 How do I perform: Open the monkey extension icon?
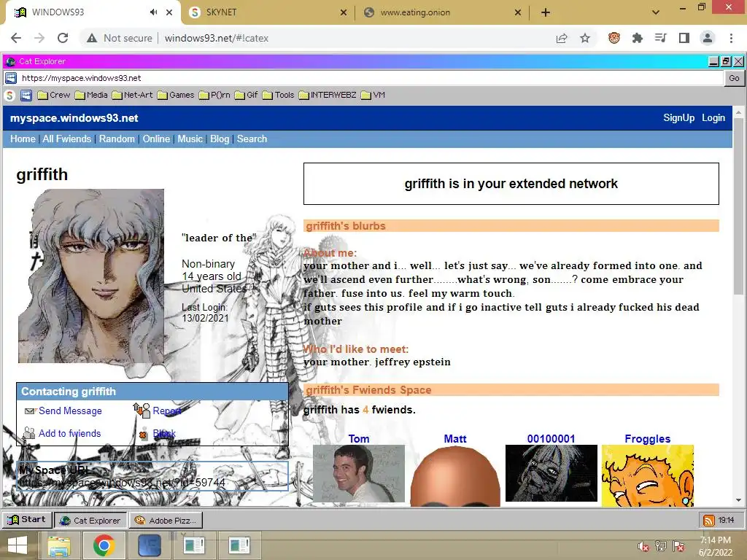(614, 38)
